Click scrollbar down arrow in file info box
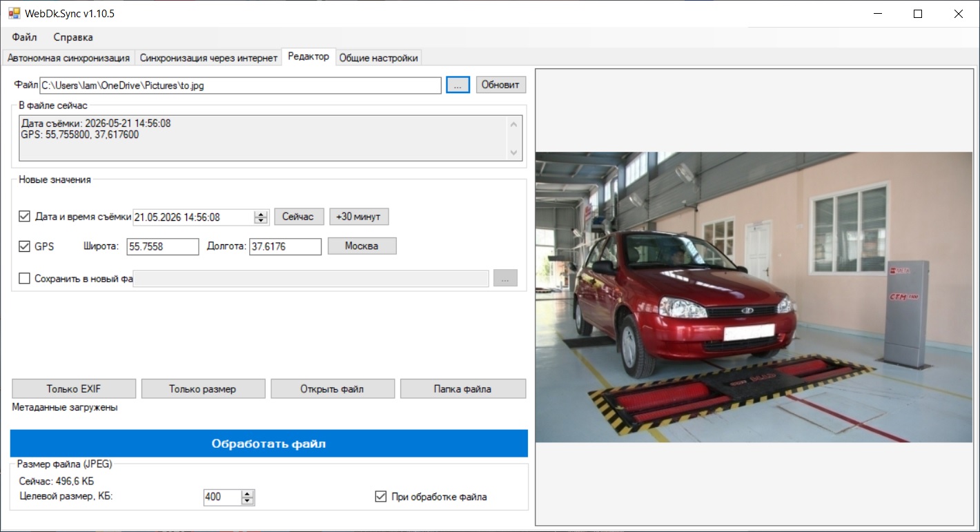This screenshot has height=532, width=980. point(513,152)
